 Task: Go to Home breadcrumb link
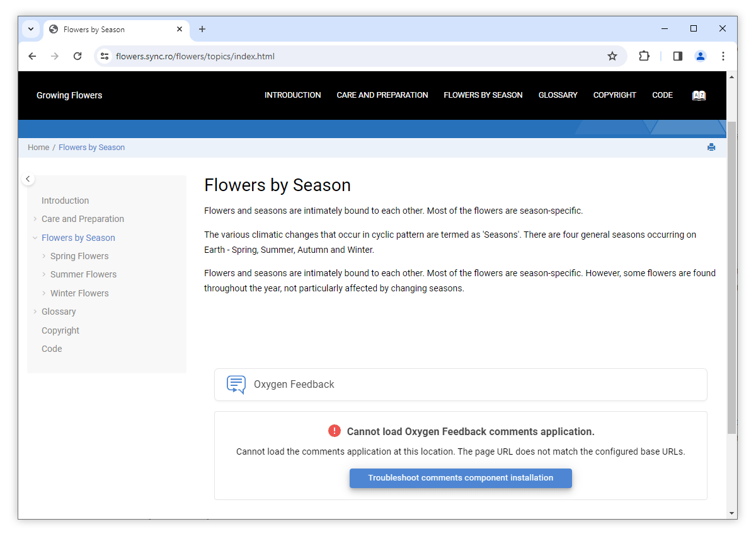(38, 148)
